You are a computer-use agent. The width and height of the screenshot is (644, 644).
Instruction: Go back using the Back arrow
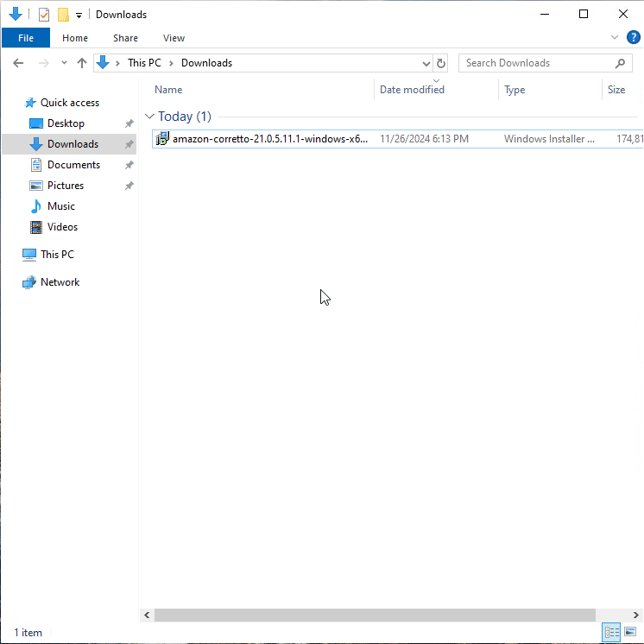point(18,63)
